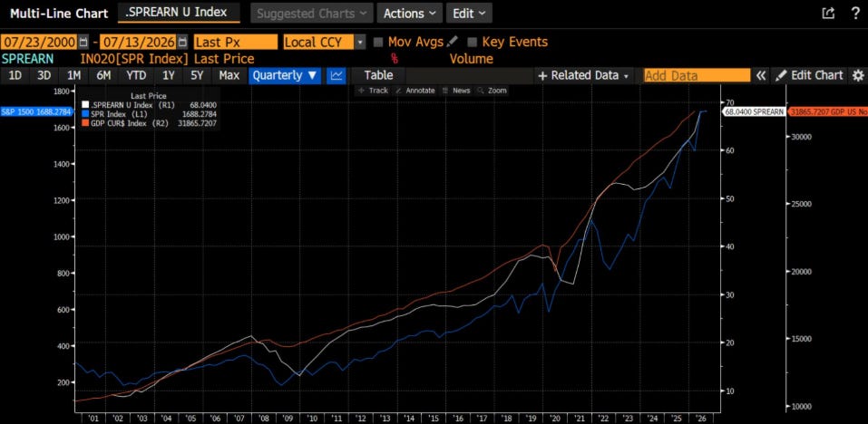The height and width of the screenshot is (424, 868).
Task: Click the end date field 07/13/2026
Action: tap(138, 42)
